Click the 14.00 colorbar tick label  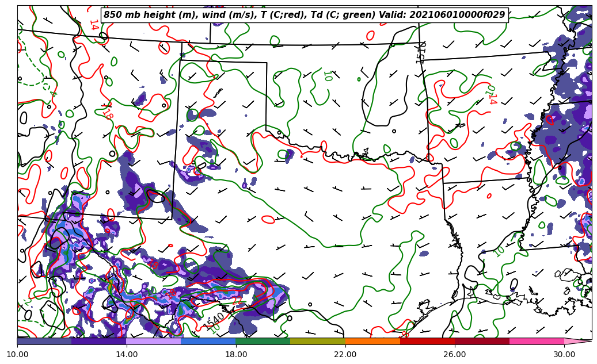coord(127,354)
